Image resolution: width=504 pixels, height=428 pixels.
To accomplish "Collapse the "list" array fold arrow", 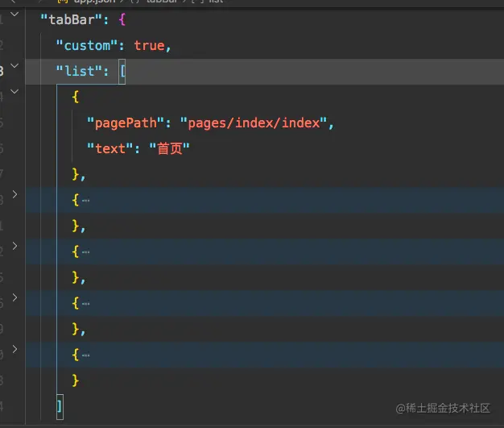I will (x=14, y=65).
